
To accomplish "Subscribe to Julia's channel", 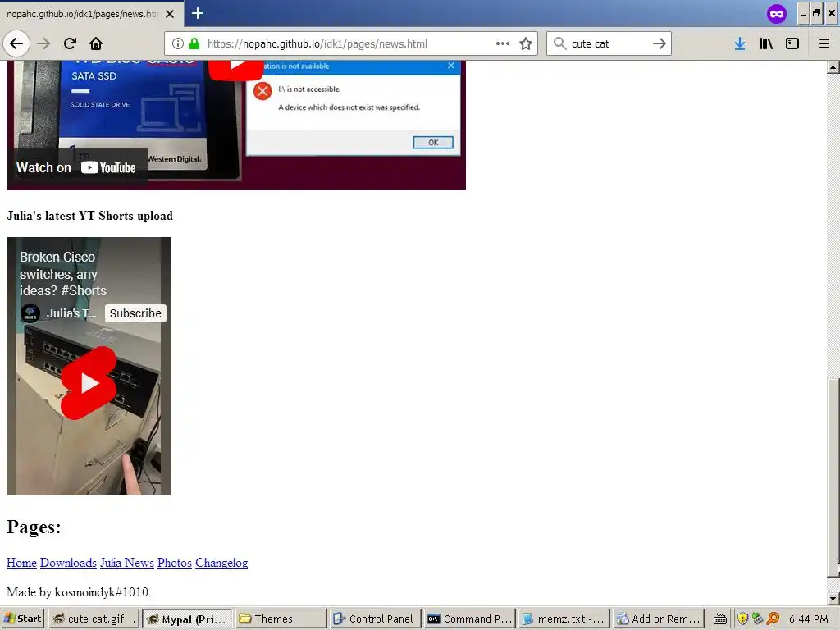I will (x=135, y=313).
